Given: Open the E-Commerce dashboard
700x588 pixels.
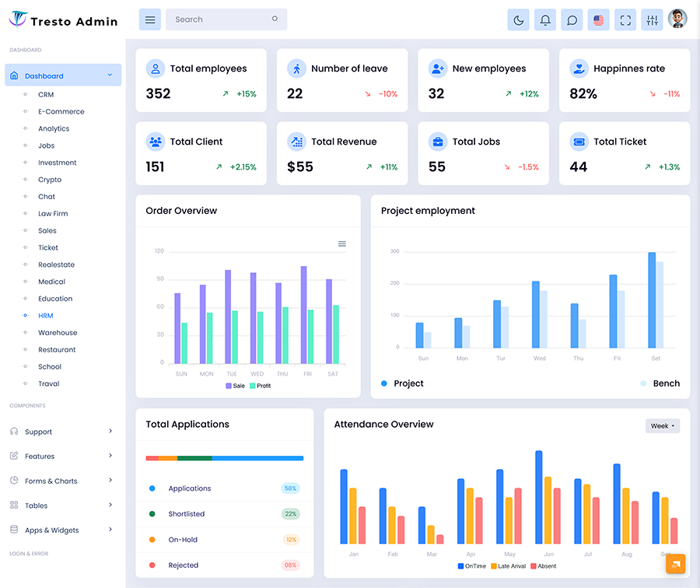Looking at the screenshot, I should tap(61, 112).
